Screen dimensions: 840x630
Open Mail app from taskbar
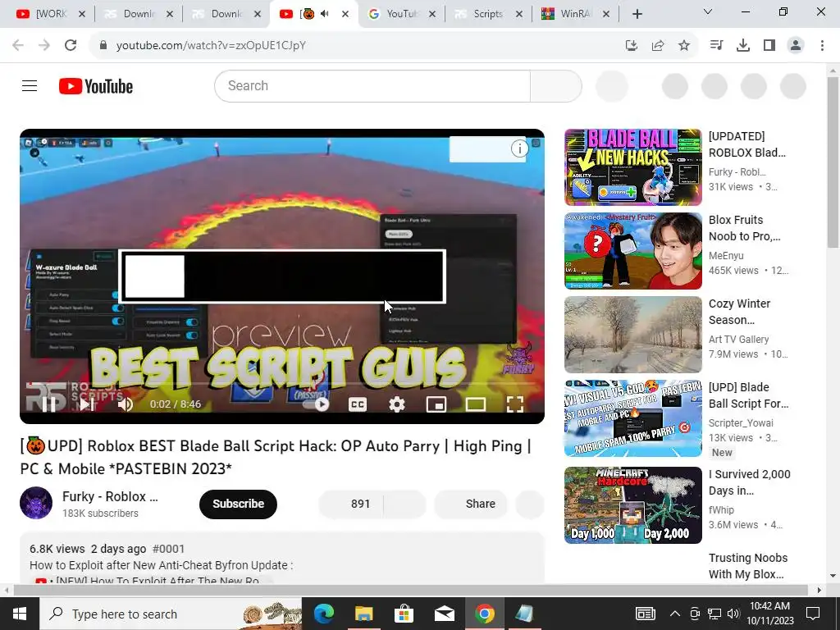(x=444, y=614)
